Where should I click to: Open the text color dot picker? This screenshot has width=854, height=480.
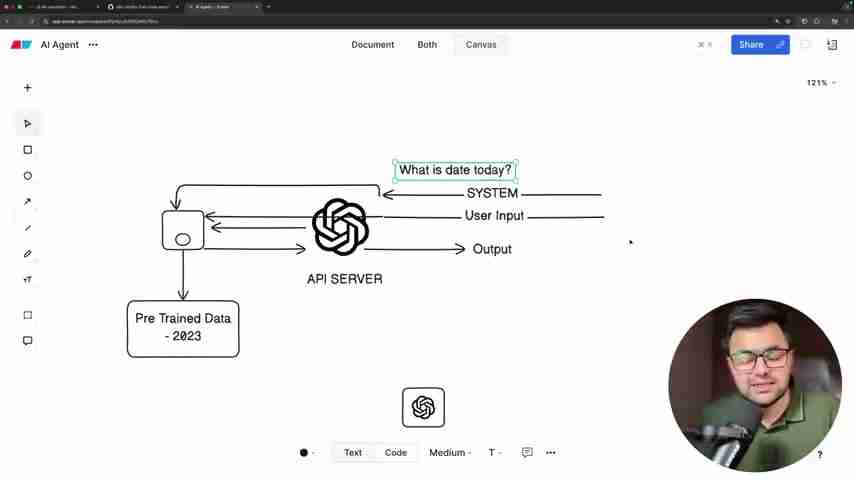click(307, 452)
